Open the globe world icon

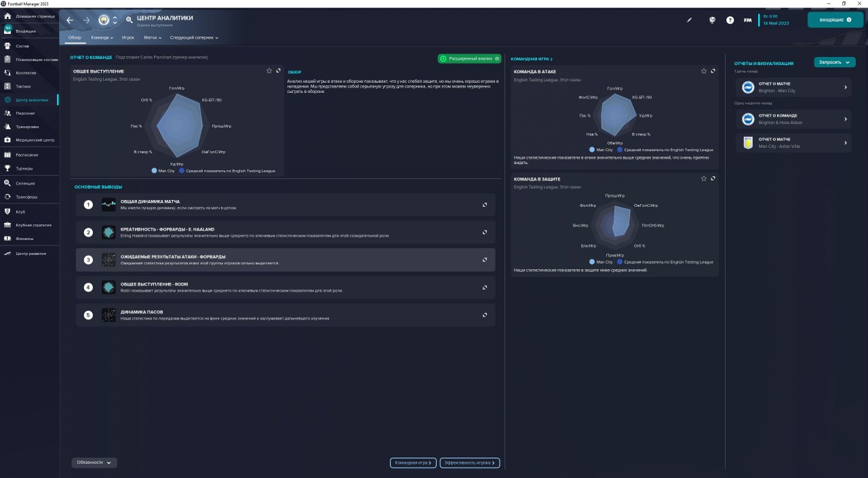(712, 20)
